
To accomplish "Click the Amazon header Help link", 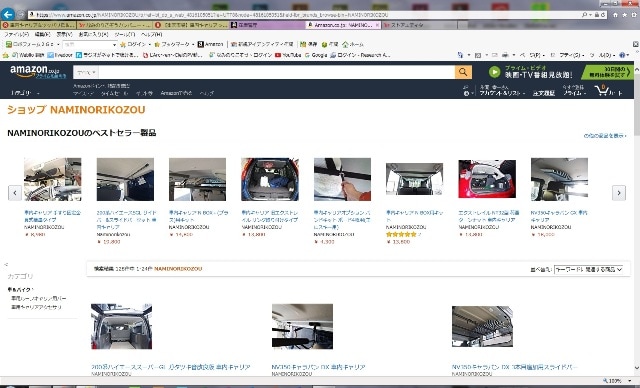I will [207, 93].
